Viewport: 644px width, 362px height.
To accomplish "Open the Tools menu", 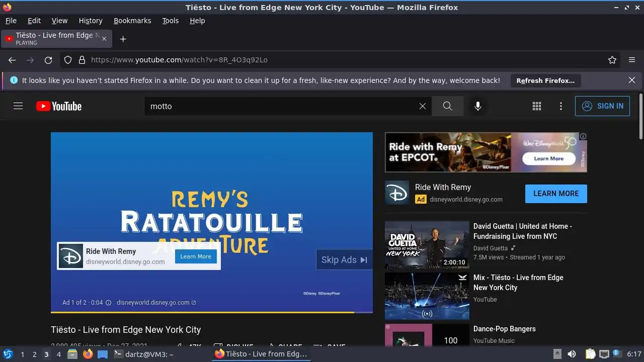I will (171, 21).
